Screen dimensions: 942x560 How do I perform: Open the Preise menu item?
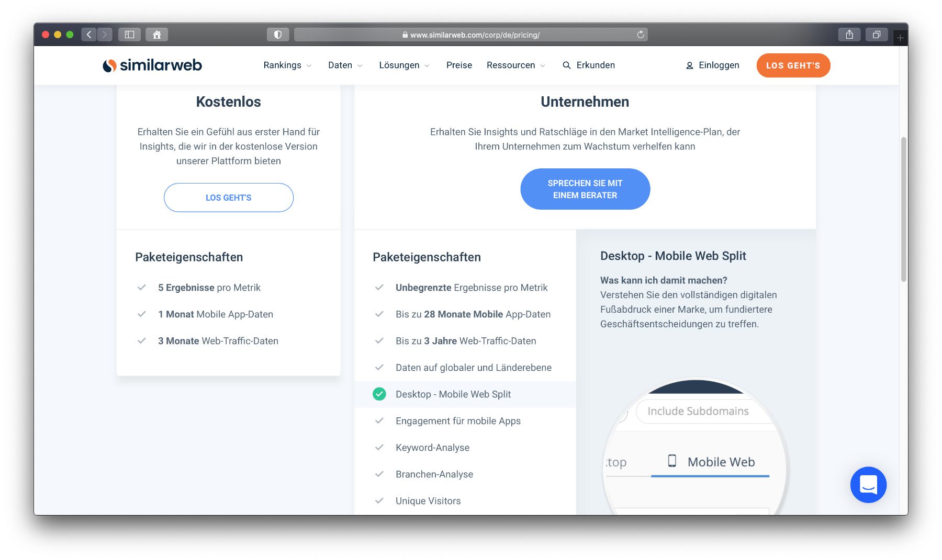tap(459, 65)
